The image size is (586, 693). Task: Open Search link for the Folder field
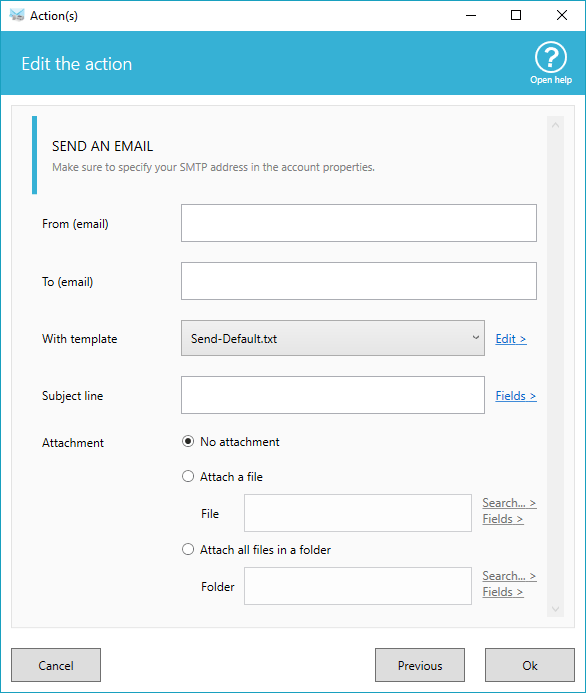(x=509, y=576)
